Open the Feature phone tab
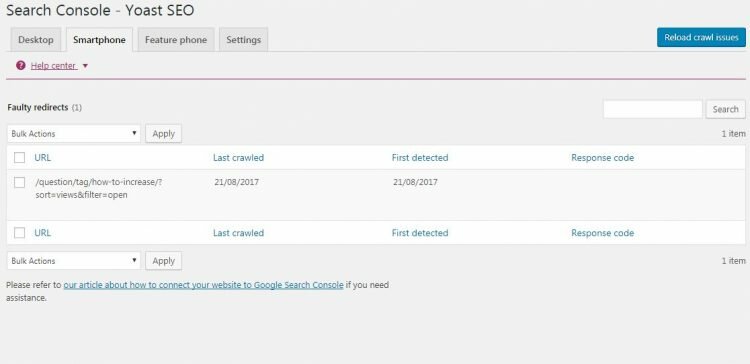 click(176, 40)
